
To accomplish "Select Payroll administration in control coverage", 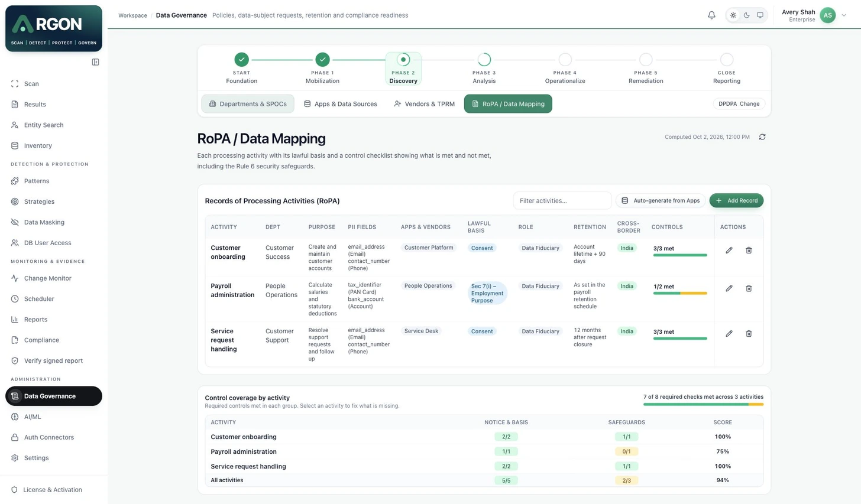I will (244, 452).
